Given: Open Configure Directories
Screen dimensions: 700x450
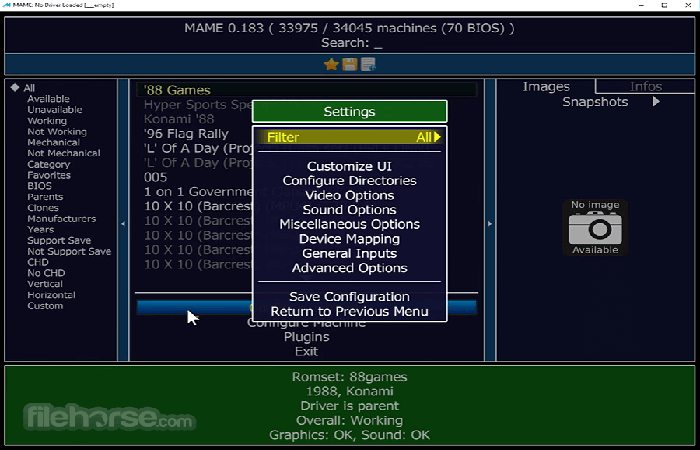Looking at the screenshot, I should click(x=350, y=181).
